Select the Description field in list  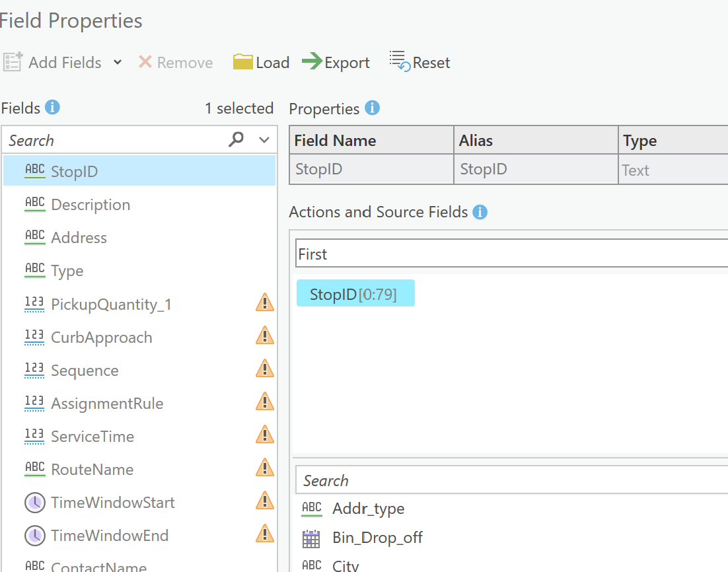(x=91, y=205)
